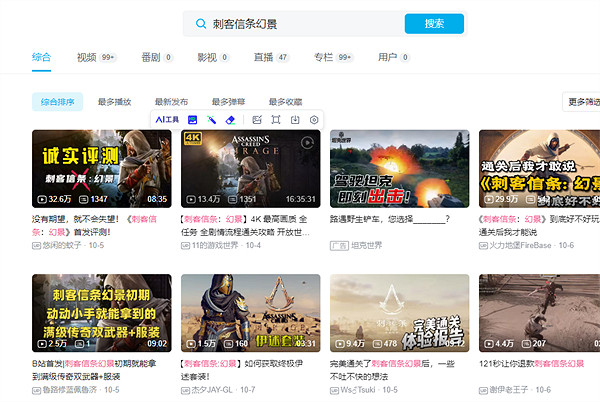This screenshot has height=402, width=600.
Task: Switch to the 视频 tab
Action: click(x=87, y=57)
